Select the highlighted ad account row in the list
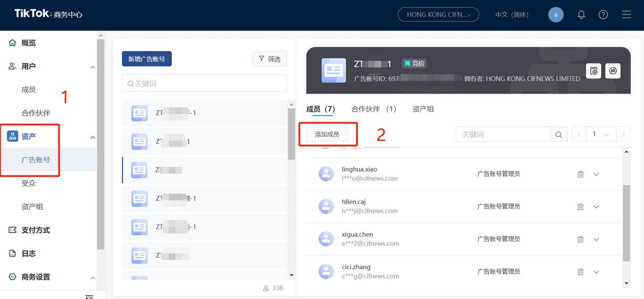 (205, 170)
